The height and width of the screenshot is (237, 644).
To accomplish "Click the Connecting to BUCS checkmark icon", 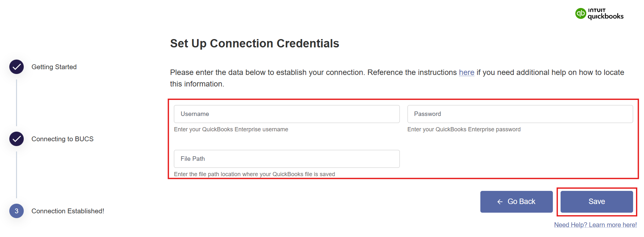I will pos(16,139).
